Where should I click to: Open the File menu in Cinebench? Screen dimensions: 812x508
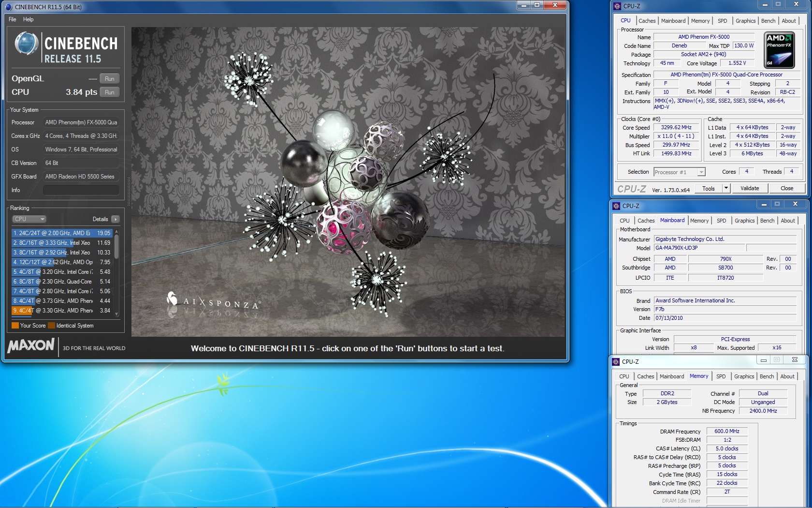[x=13, y=19]
